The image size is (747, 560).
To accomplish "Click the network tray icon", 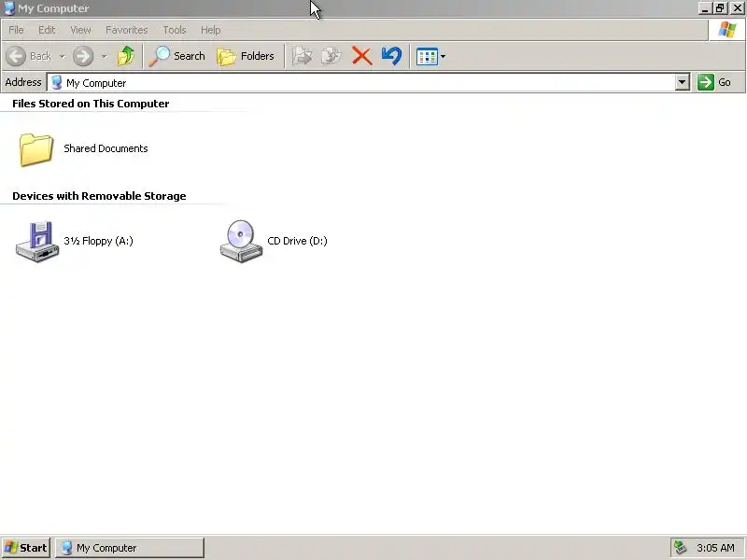I will 681,548.
